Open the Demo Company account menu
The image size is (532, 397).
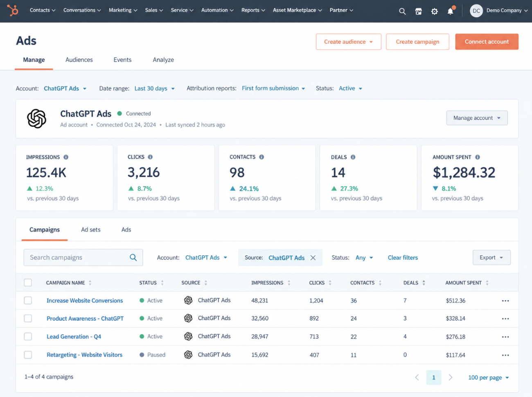pos(507,11)
